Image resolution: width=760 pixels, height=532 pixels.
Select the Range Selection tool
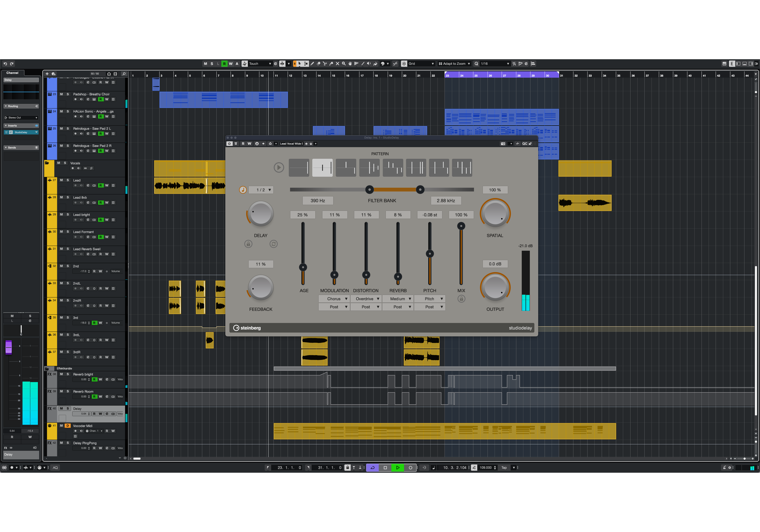click(306, 64)
